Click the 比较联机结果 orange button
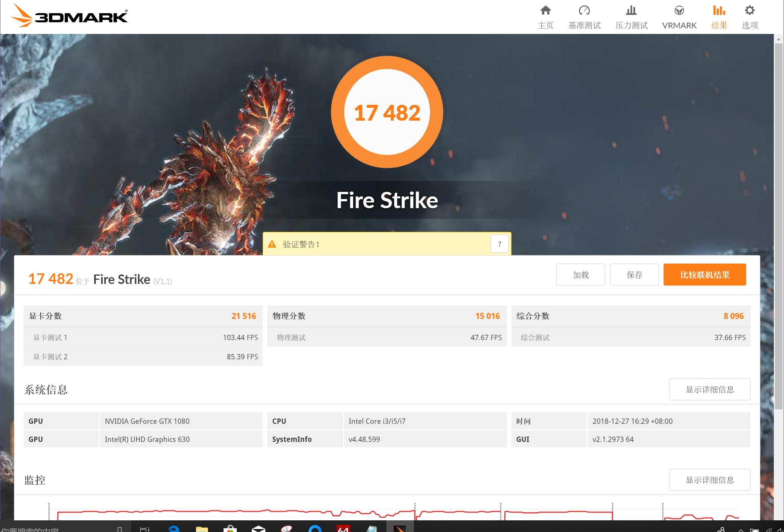 point(705,274)
